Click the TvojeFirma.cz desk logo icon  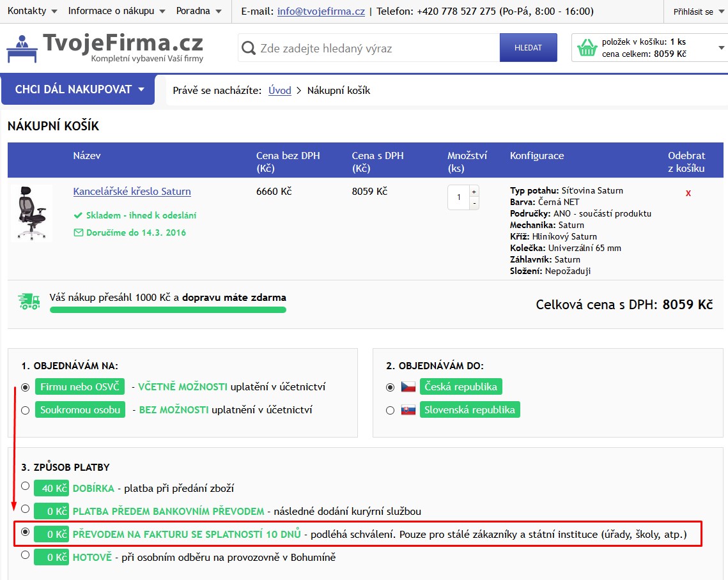tap(22, 49)
